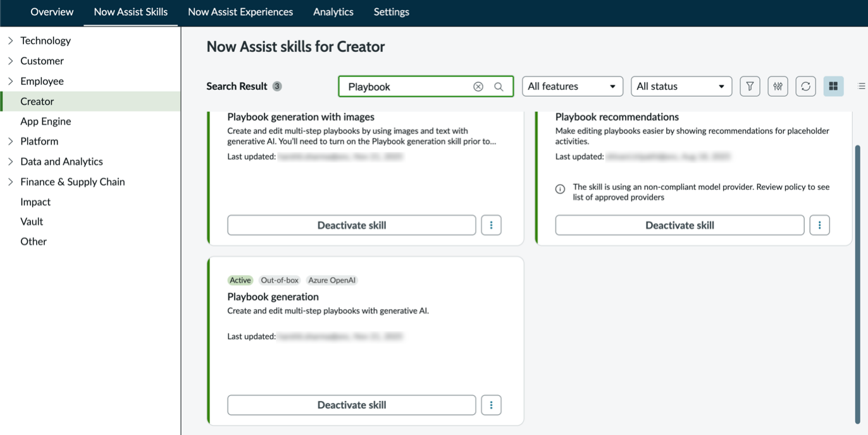Refresh the skills list
This screenshot has height=435, width=868.
click(805, 87)
